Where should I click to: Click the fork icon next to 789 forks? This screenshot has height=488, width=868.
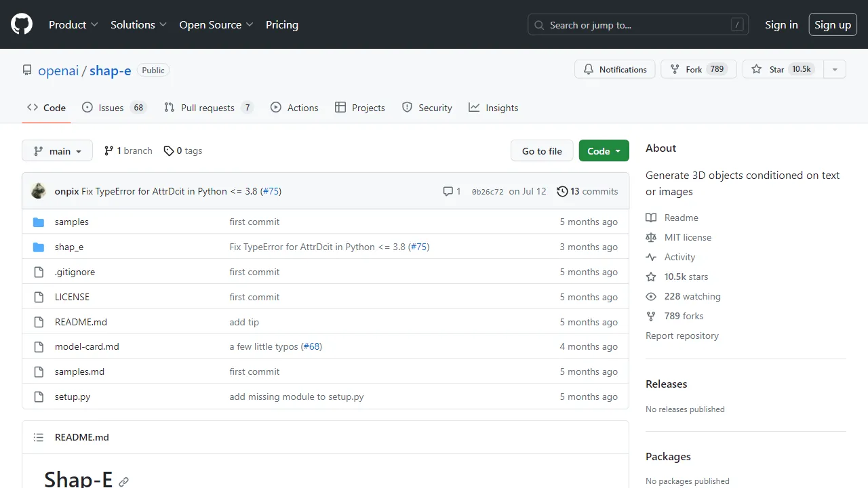click(651, 316)
